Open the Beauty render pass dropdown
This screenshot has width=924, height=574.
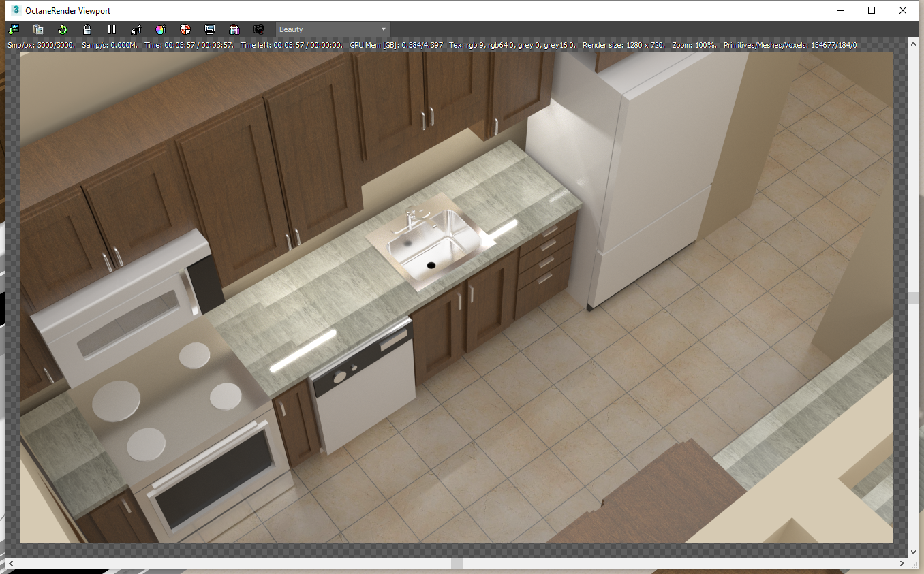coord(333,29)
